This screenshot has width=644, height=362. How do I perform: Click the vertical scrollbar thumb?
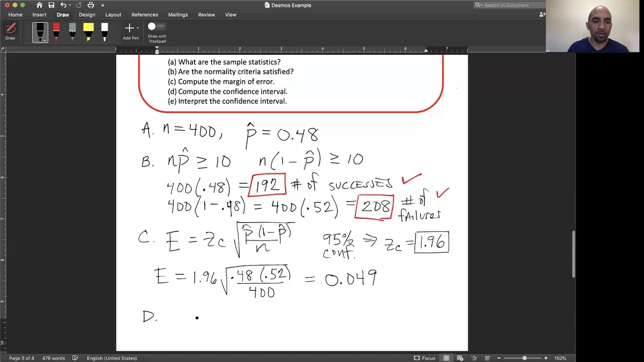(x=573, y=254)
